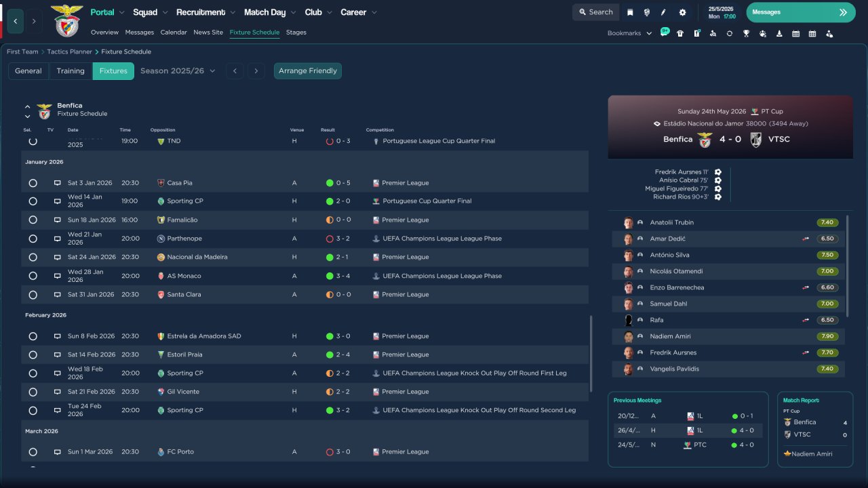Click the Search button
Image resolution: width=868 pixels, height=488 pixels.
pyautogui.click(x=596, y=12)
